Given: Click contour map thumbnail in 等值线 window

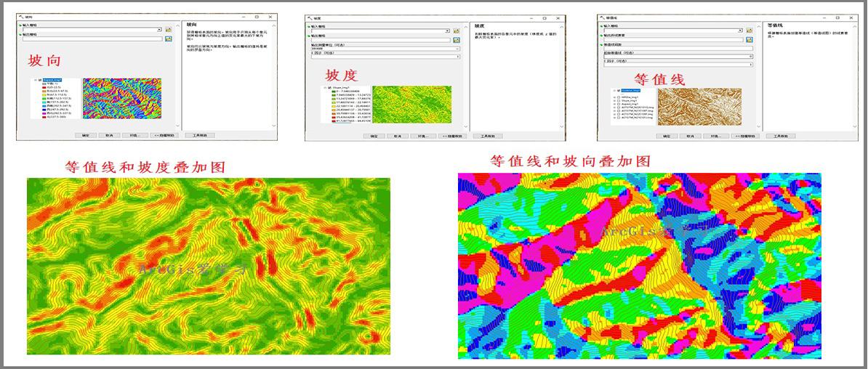Looking at the screenshot, I should (700, 107).
